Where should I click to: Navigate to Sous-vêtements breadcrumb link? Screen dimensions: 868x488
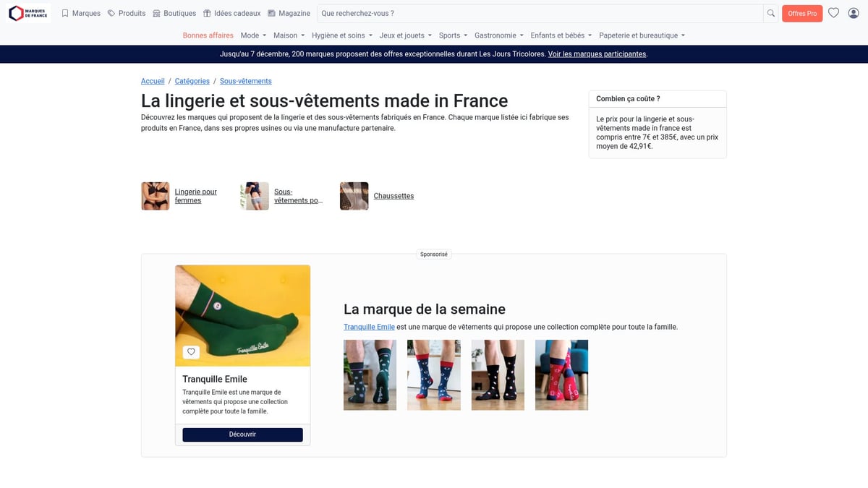(245, 81)
